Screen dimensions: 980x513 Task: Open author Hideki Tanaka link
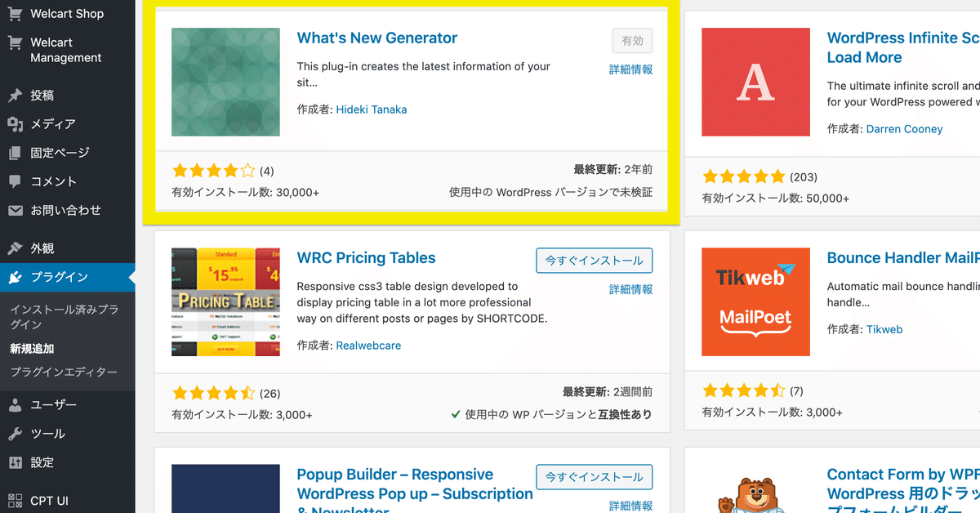tap(371, 109)
